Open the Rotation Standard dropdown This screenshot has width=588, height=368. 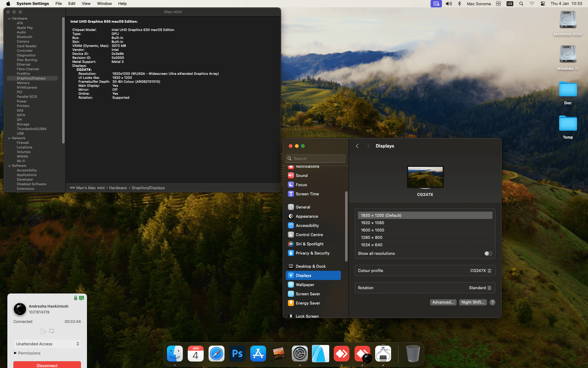click(x=480, y=288)
